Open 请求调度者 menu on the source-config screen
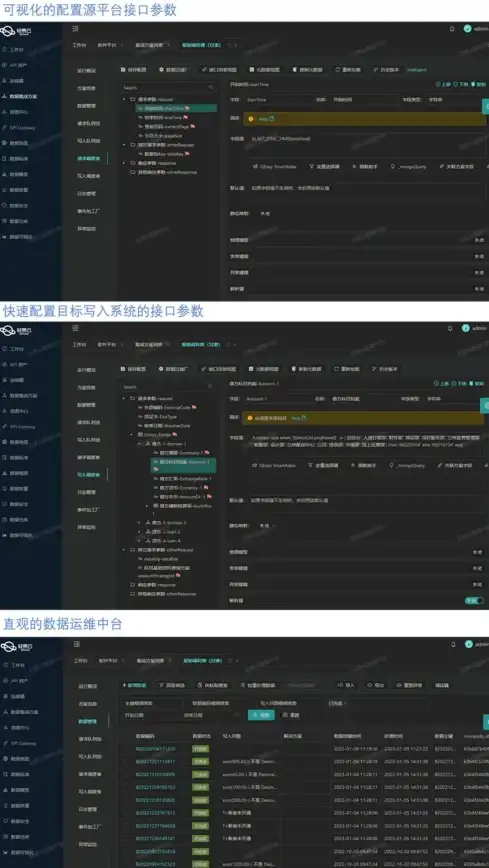 [89, 158]
